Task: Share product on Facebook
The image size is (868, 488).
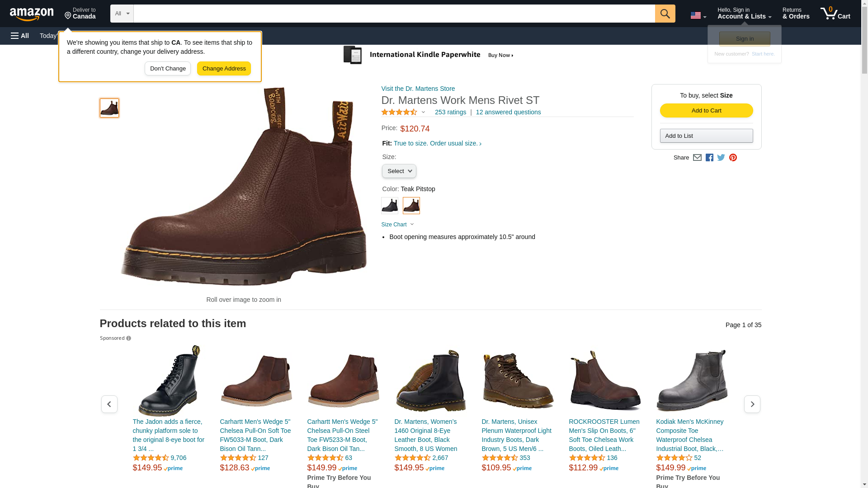Action: pyautogui.click(x=709, y=158)
